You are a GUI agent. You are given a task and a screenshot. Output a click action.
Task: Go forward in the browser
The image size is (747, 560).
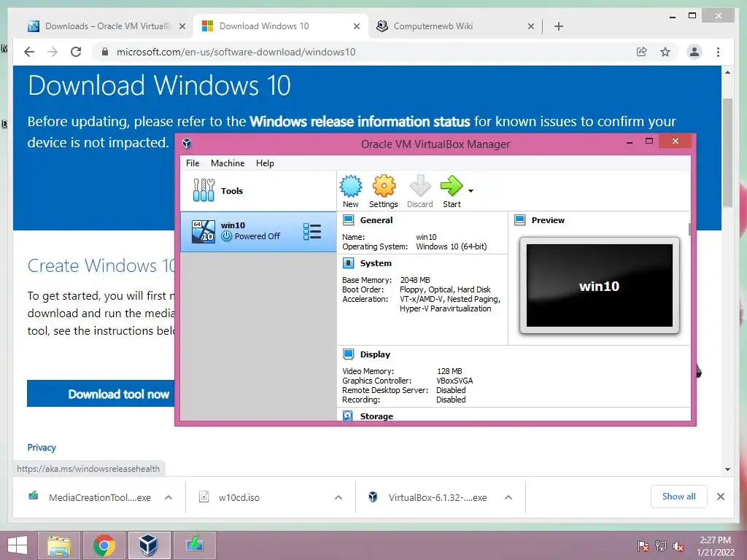click(53, 52)
